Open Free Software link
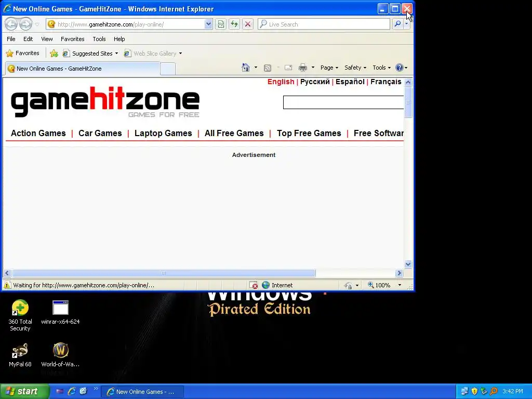 click(379, 133)
